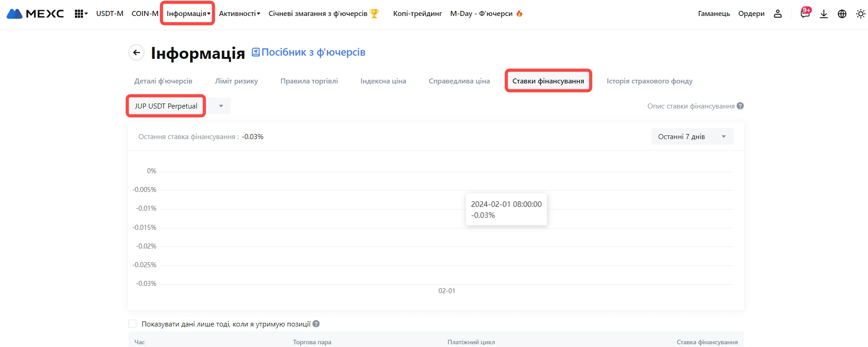Open the user profile icon
Viewport: 868px width, 347px height.
coord(778,14)
